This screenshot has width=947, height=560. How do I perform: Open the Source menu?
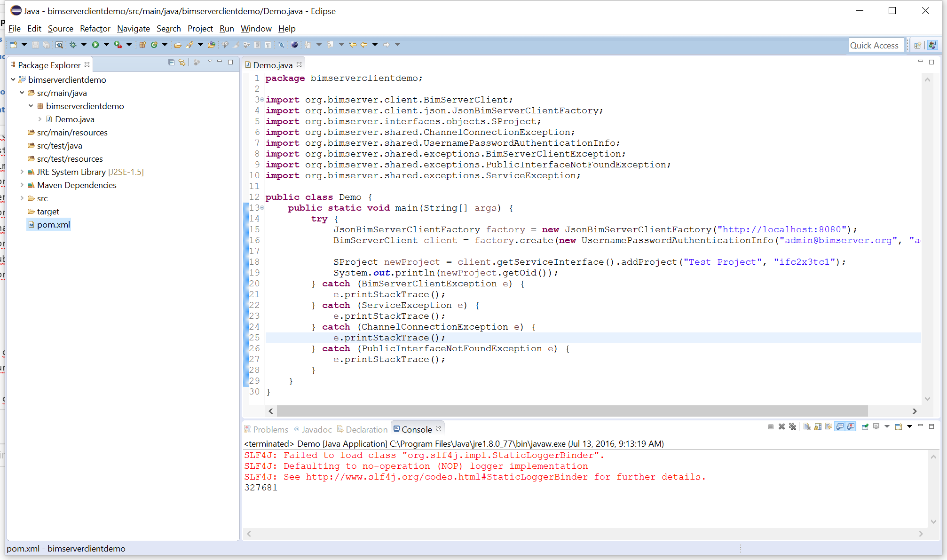61,29
